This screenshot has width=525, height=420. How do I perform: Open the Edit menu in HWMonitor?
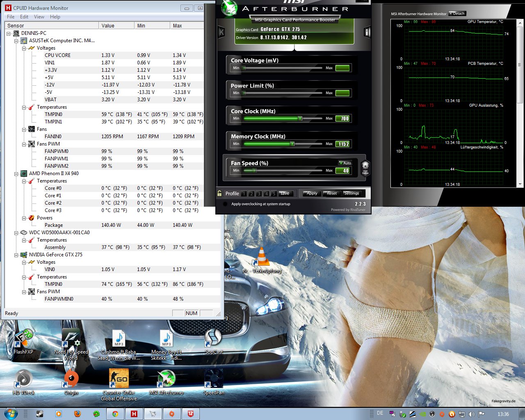click(x=24, y=17)
